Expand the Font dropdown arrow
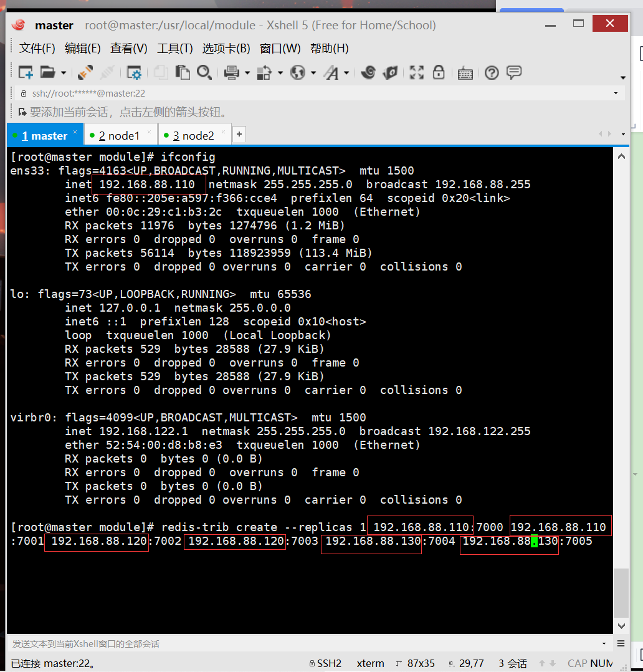The image size is (643, 672). 346,74
